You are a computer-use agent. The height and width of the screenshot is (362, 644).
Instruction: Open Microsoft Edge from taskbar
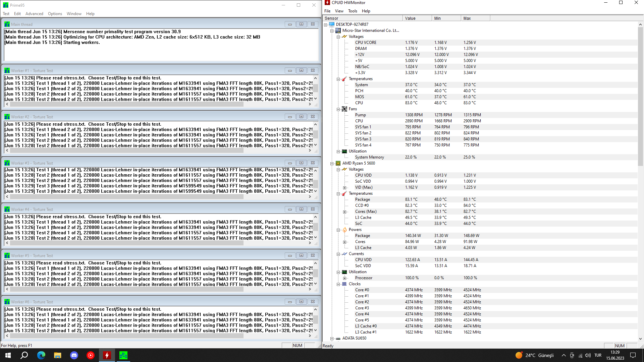(41, 355)
